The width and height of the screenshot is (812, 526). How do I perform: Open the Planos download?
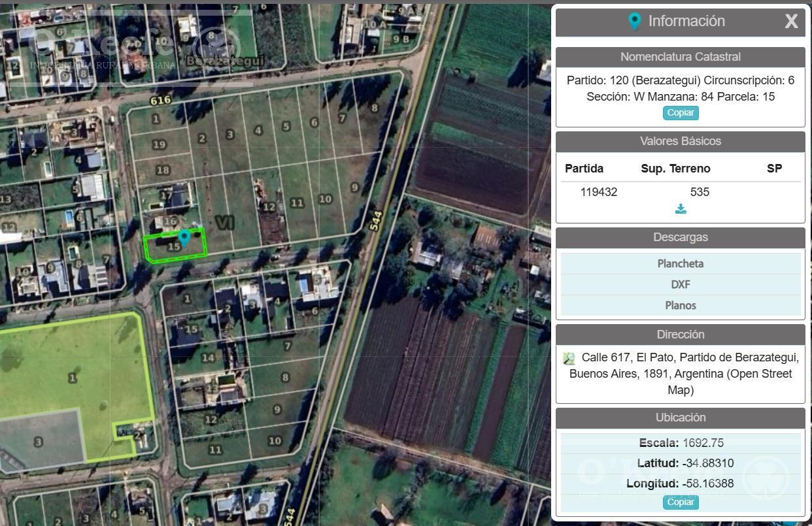point(681,305)
